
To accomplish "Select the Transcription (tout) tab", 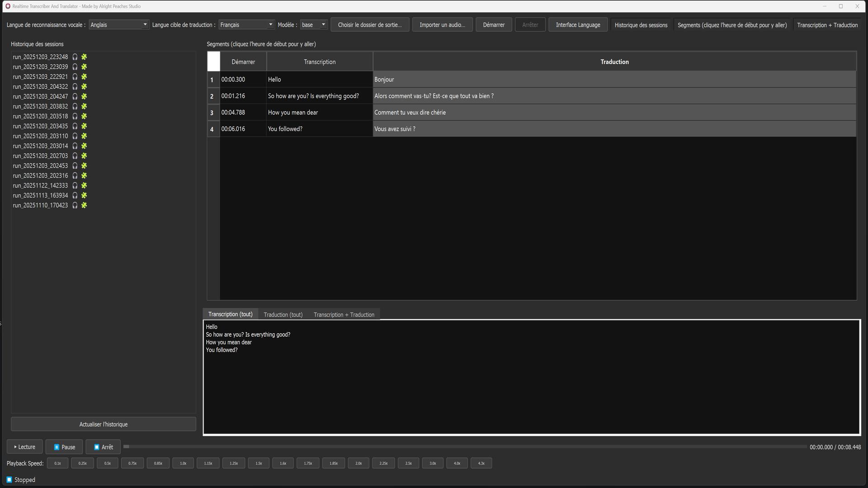I will (x=230, y=314).
